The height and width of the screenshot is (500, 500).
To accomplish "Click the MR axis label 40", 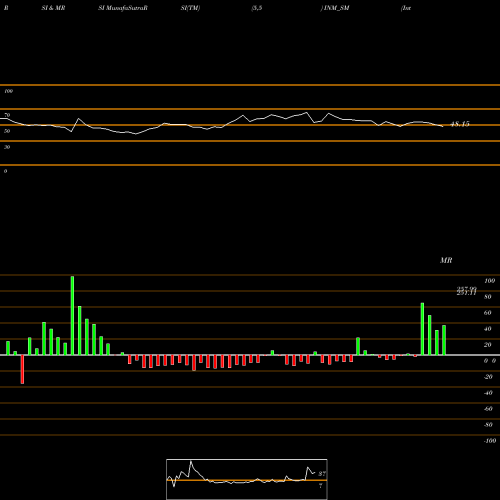I will click(x=488, y=329).
